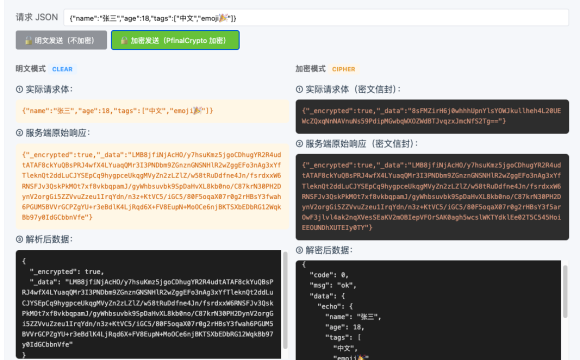Click the ② marker beside 服务端原始响应 in 明文模式
The width and height of the screenshot is (580, 360).
[19, 133]
